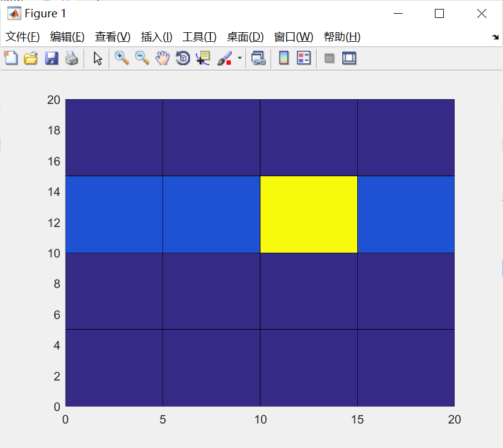Open the 帮助(H) menu
The height and width of the screenshot is (448, 503).
click(x=342, y=37)
